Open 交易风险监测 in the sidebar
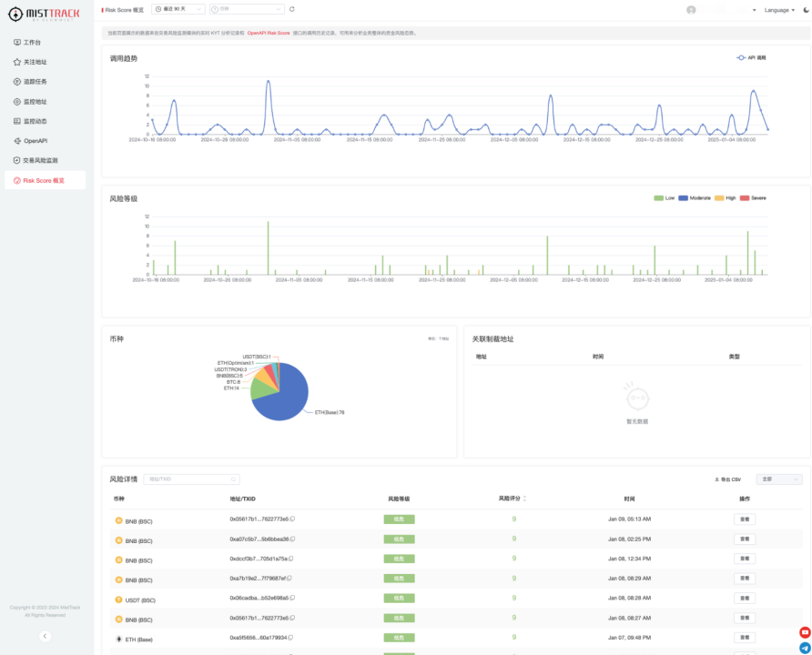 point(40,160)
